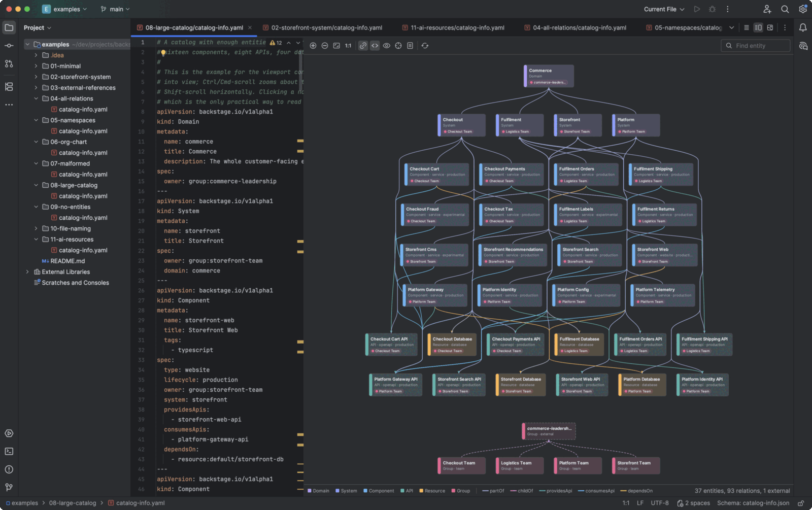The width and height of the screenshot is (812, 510).
Task: Switch to editor-only view mode
Action: [747, 27]
